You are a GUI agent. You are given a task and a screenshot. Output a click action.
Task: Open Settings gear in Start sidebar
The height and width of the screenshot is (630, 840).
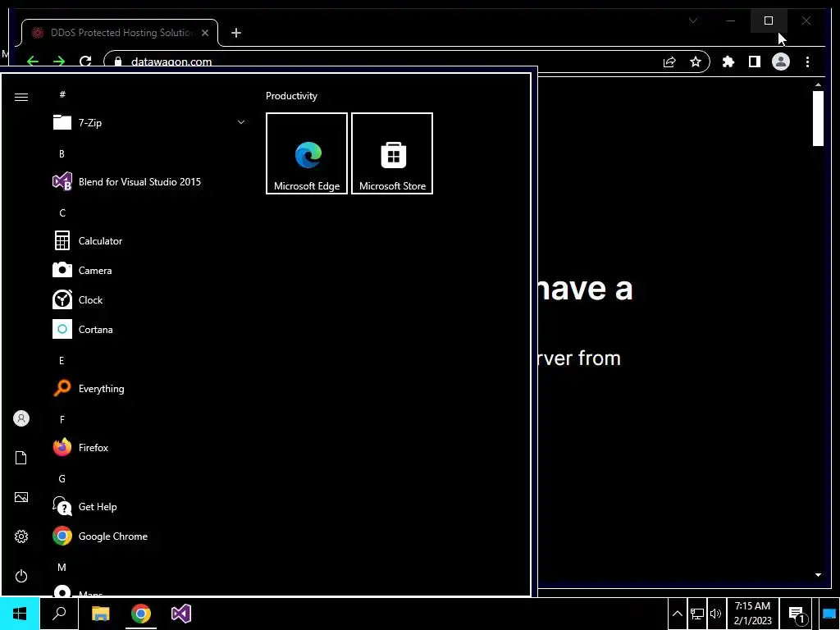coord(21,536)
